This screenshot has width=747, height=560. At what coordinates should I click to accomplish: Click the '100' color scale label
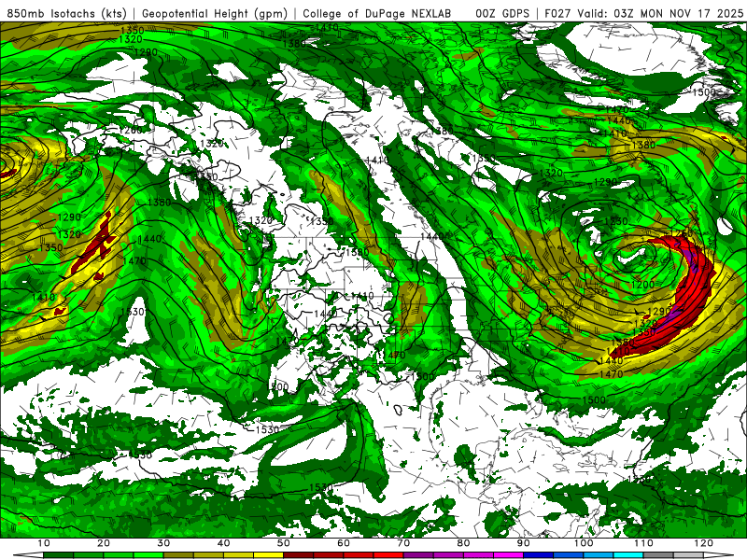(x=584, y=543)
